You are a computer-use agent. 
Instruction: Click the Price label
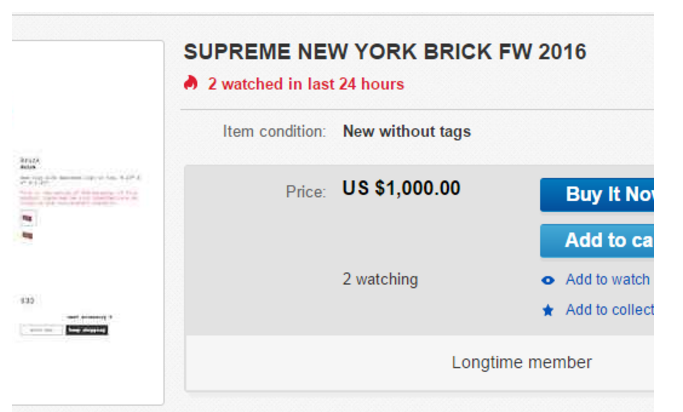click(x=305, y=191)
